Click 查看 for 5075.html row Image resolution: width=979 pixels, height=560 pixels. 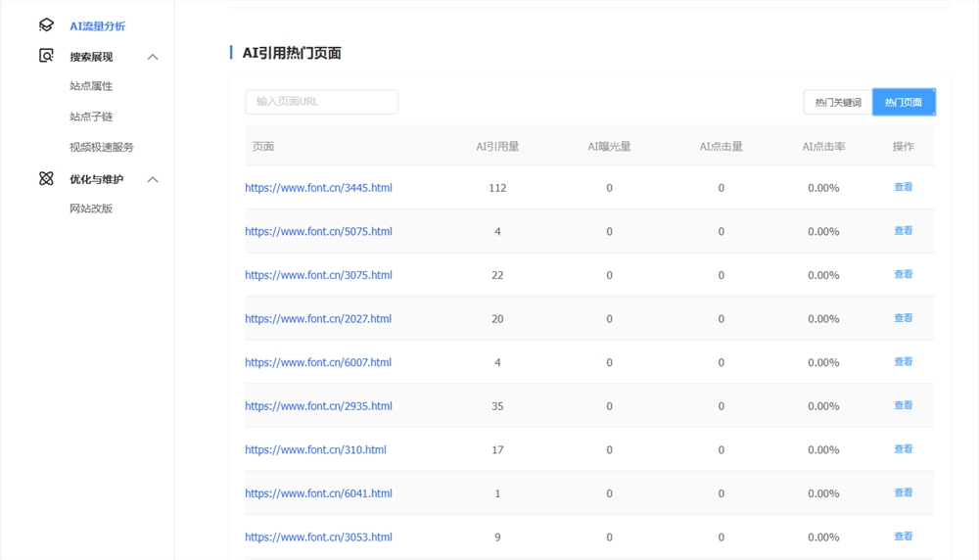point(904,231)
